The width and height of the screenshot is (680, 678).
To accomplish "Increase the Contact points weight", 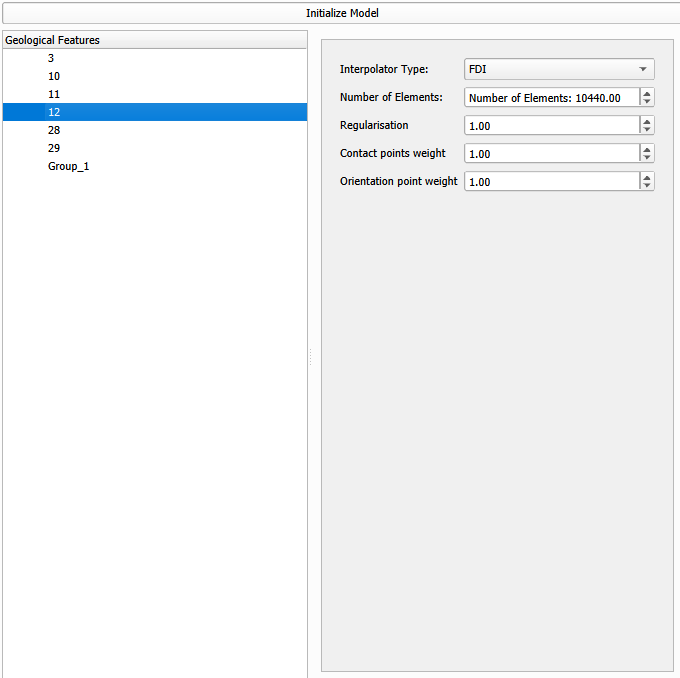I will [x=647, y=149].
